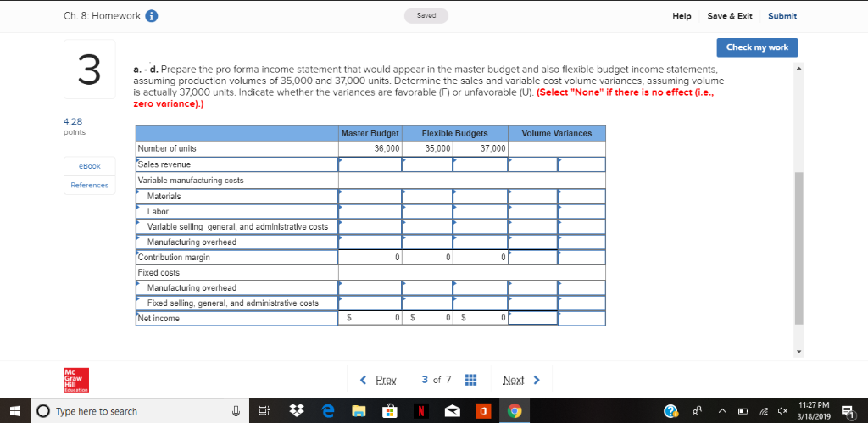Click the Prev arrow chevron

click(x=363, y=380)
